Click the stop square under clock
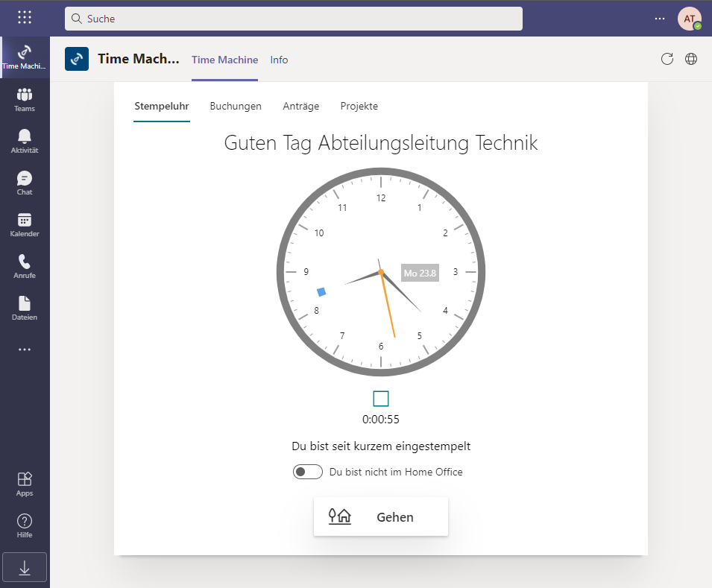The image size is (712, 588). [381, 399]
